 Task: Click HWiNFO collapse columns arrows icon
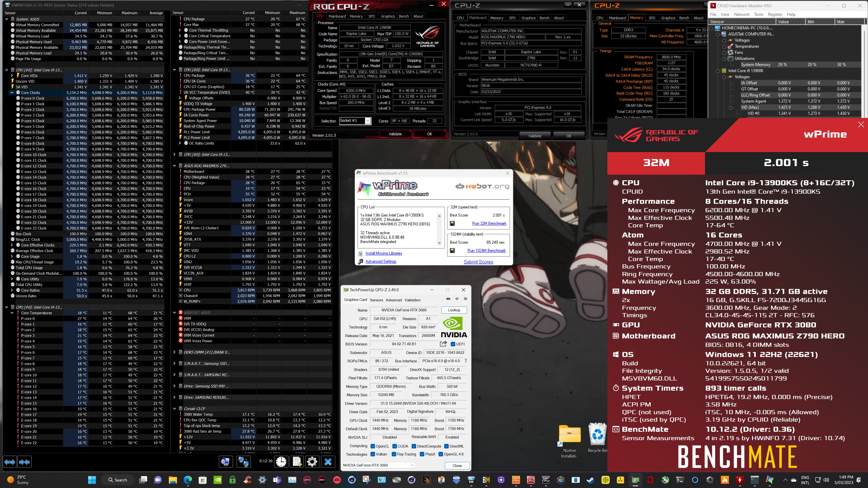[x=25, y=462]
